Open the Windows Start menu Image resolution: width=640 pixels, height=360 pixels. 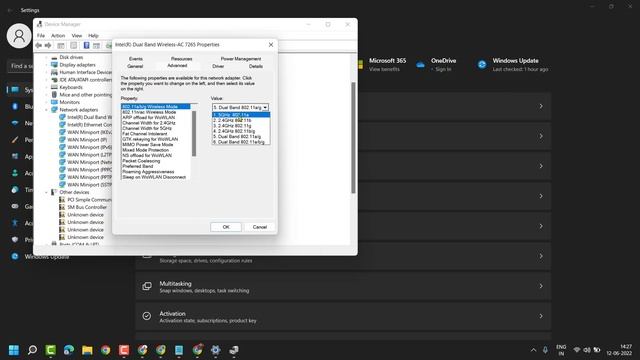tap(13, 350)
